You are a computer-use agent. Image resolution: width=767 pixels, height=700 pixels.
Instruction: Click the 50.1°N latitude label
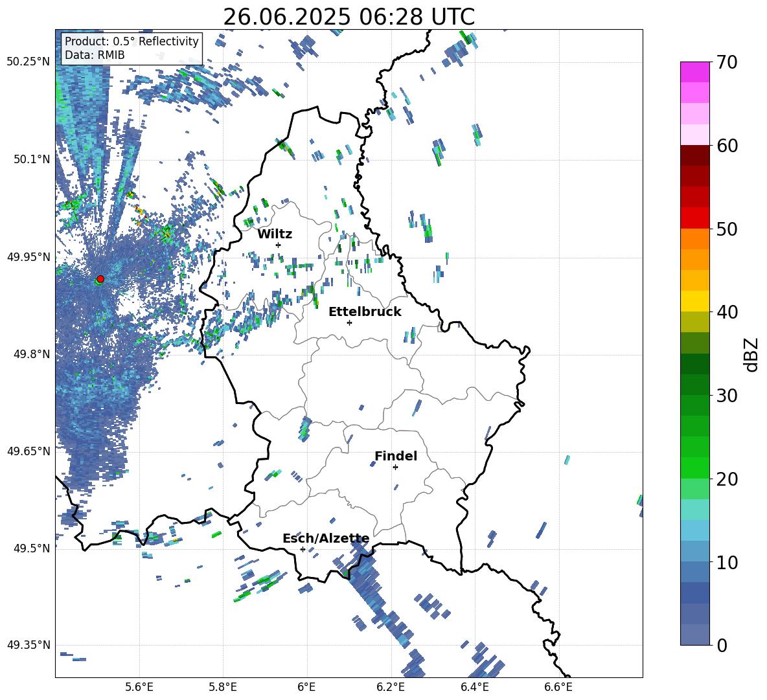[31, 159]
